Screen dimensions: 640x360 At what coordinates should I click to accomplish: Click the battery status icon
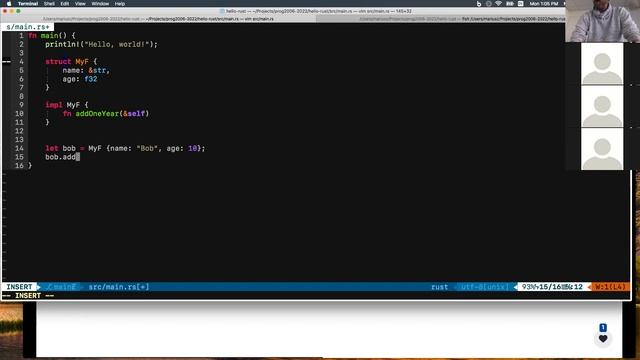(x=510, y=4)
